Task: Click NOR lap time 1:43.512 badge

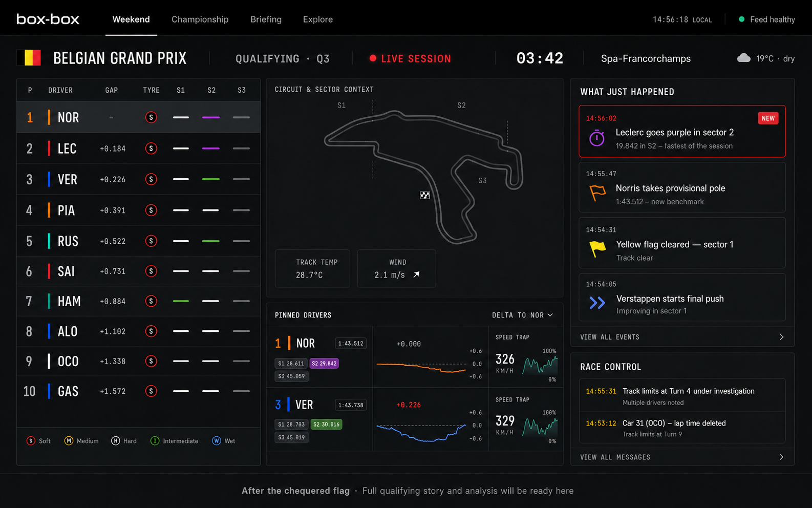Action: [351, 344]
